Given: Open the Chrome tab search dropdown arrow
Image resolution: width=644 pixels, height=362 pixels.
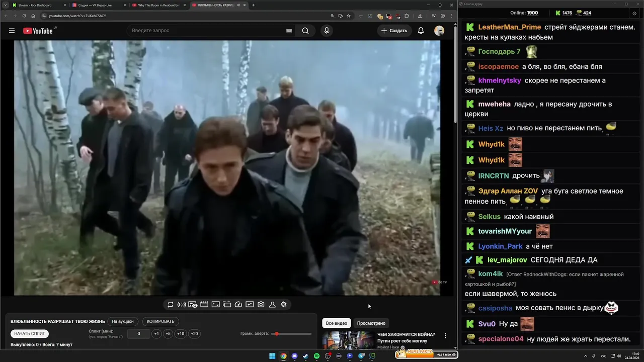Looking at the screenshot, I should pyautogui.click(x=5, y=5).
